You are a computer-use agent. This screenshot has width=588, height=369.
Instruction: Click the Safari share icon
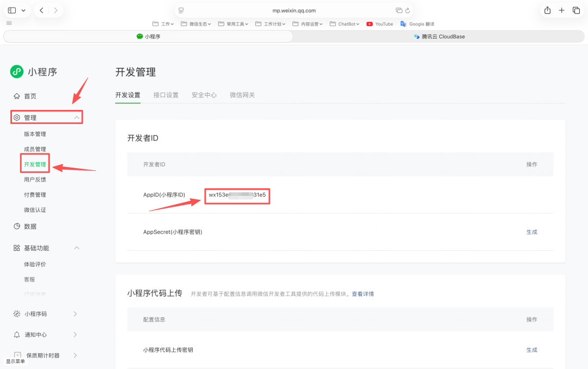pos(546,10)
